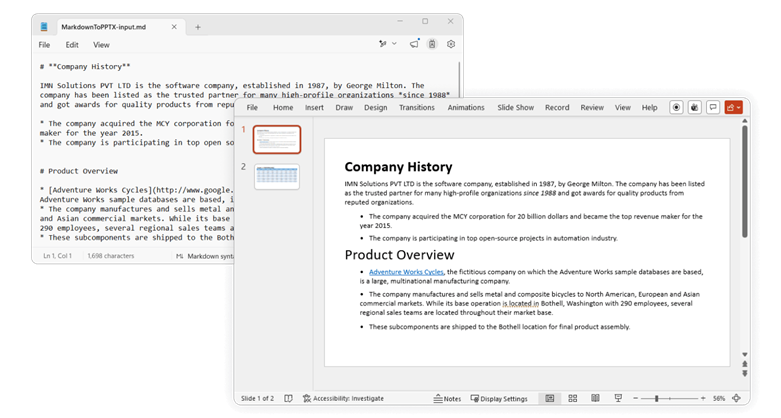781x418 pixels.
Task: Go to next slide double-arrow button
Action: click(745, 373)
